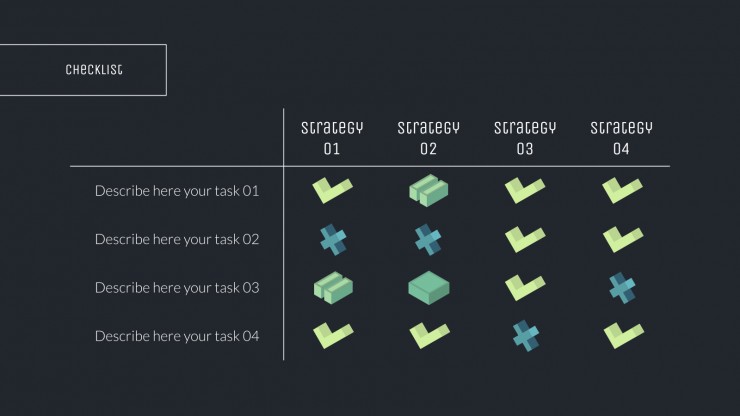Click the checkmark for task 02 Strategy 03

[x=525, y=239]
